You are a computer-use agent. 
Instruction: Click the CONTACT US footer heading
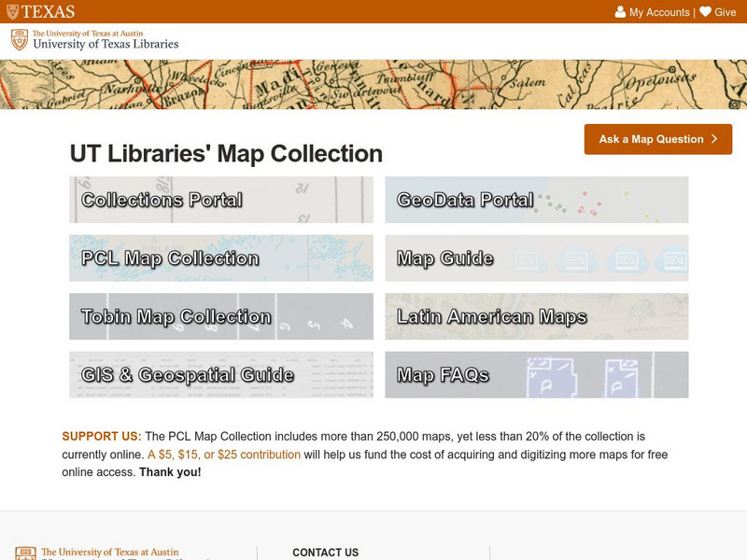[x=325, y=553]
